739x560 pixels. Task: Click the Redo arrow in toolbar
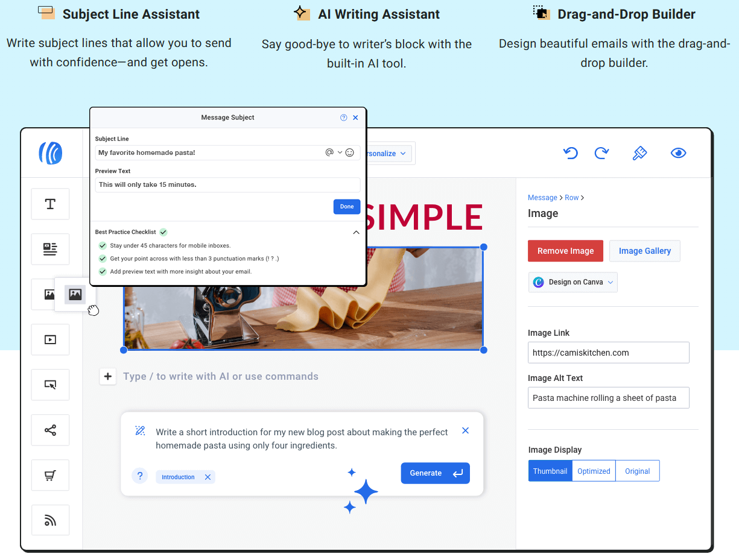[601, 153]
